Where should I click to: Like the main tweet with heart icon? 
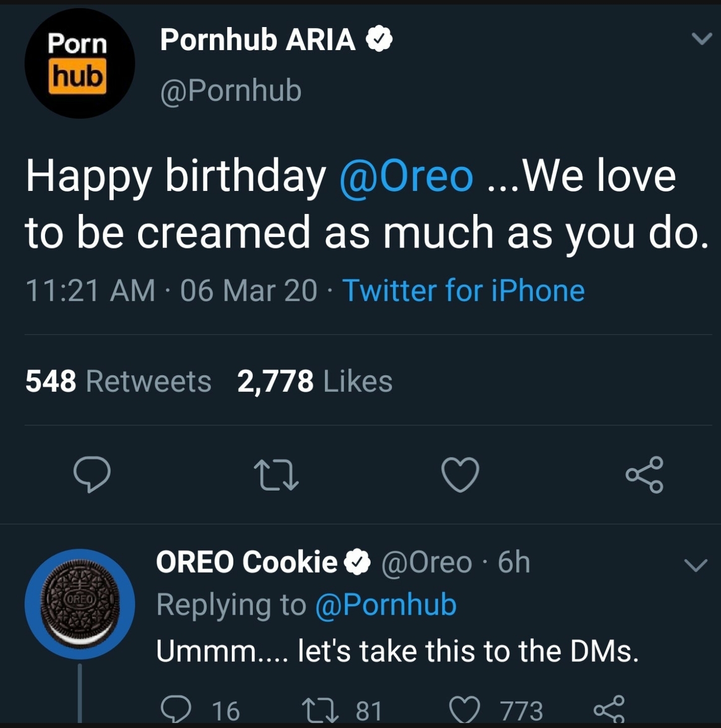tap(460, 474)
